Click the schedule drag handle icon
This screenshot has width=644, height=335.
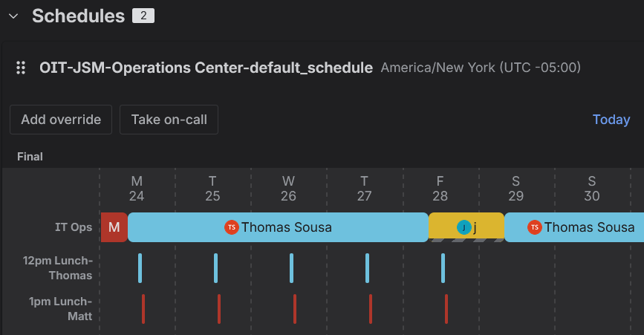pyautogui.click(x=22, y=68)
